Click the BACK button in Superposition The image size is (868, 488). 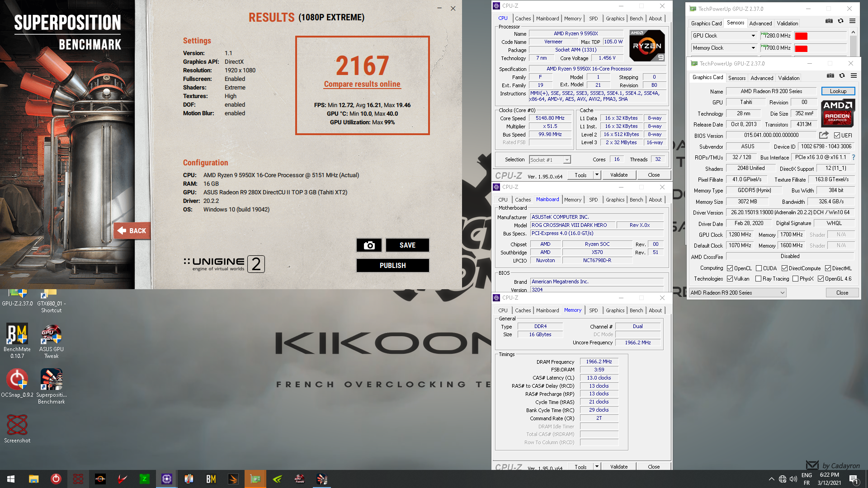pos(132,230)
